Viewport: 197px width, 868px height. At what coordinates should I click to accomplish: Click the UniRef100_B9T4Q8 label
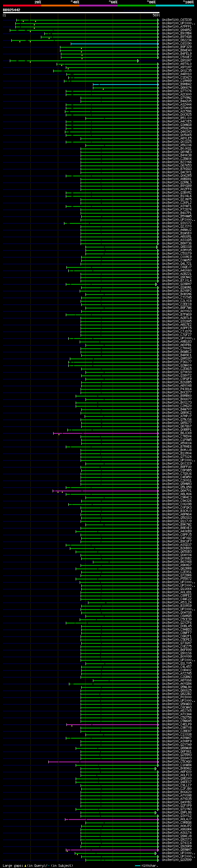177,37
